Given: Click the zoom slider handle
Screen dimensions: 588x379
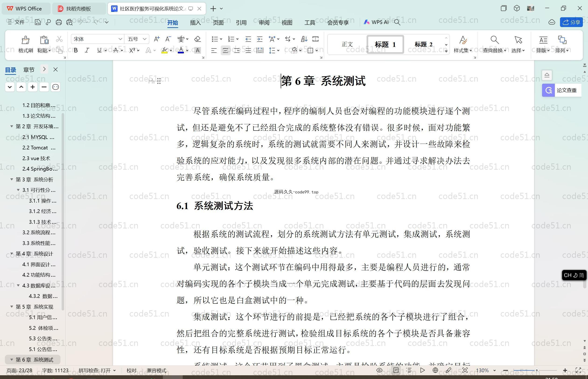Looking at the screenshot, I should pyautogui.click(x=536, y=370).
